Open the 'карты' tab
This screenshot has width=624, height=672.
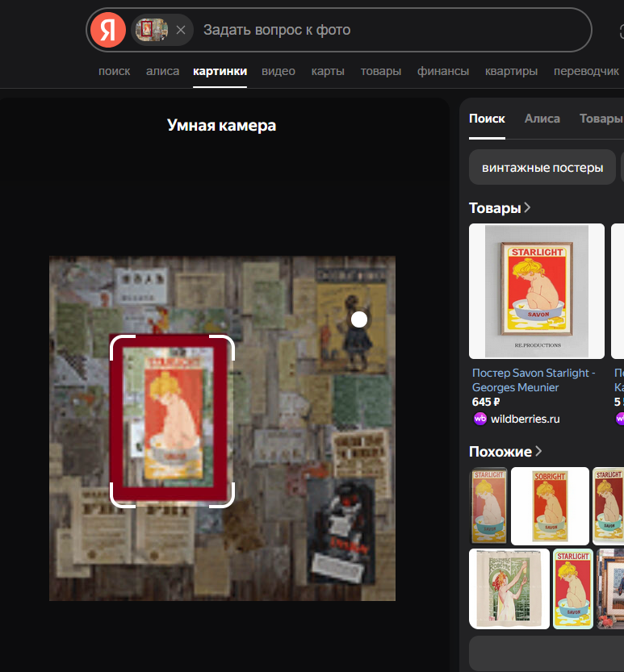328,71
